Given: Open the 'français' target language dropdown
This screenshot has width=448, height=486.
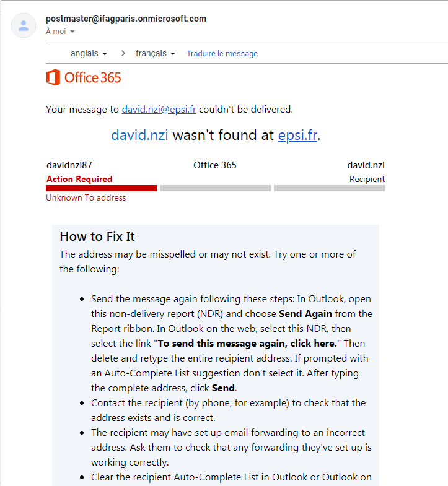Looking at the screenshot, I should point(155,53).
